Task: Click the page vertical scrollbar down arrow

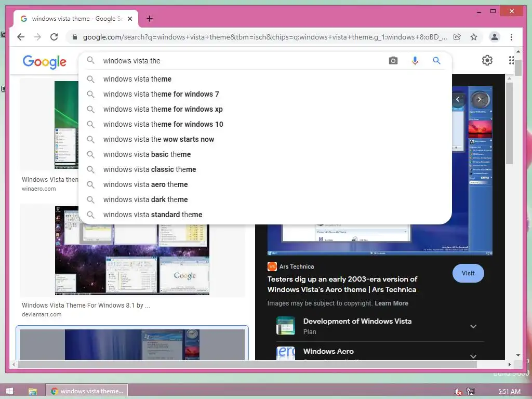Action: pos(518,355)
